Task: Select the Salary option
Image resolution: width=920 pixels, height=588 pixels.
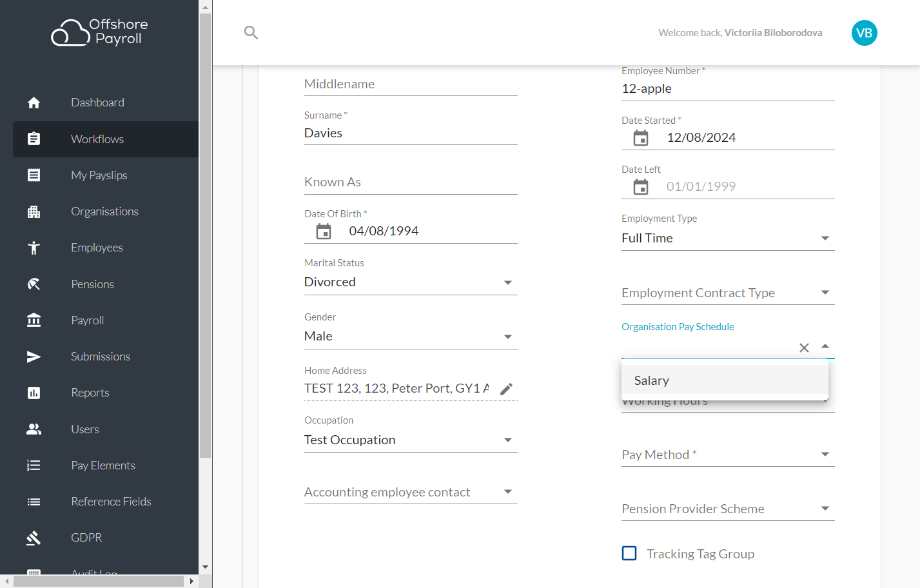Action: tap(725, 380)
